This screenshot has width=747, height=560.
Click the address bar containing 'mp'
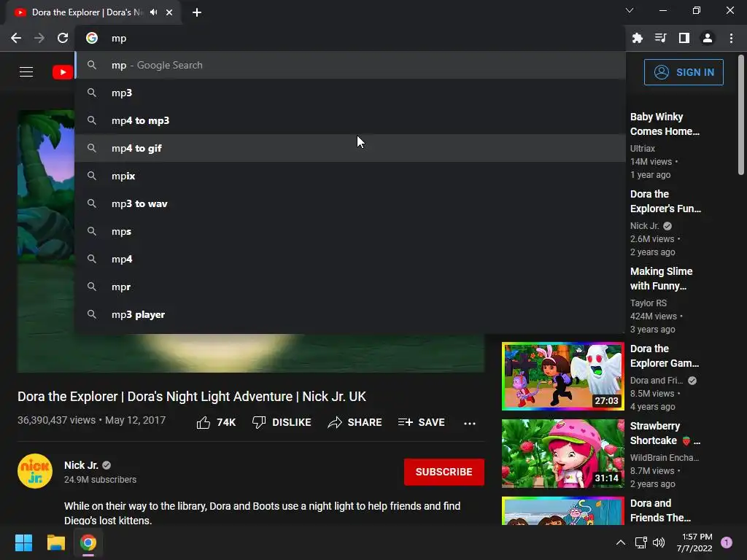[x=350, y=38]
